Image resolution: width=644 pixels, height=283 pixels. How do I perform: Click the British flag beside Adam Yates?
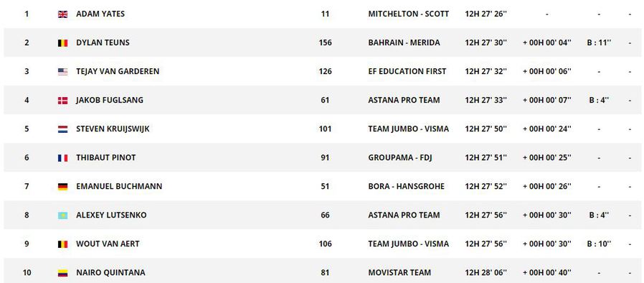tap(62, 14)
